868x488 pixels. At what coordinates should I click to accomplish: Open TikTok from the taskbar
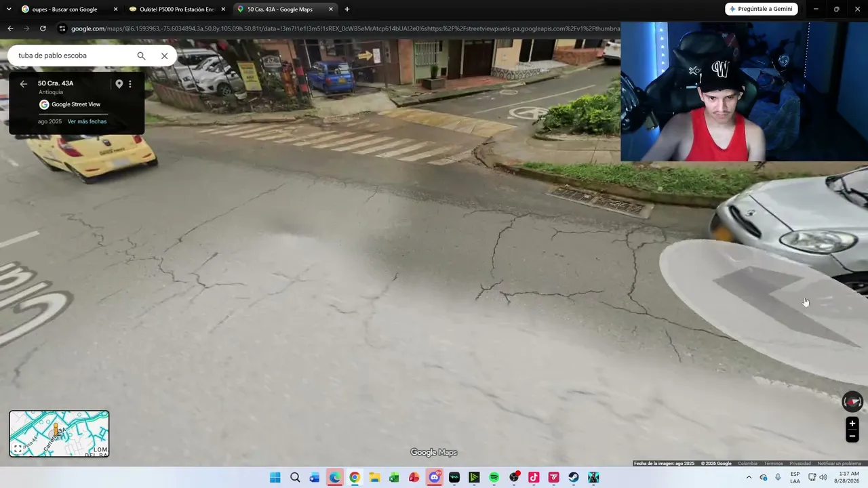(x=534, y=477)
